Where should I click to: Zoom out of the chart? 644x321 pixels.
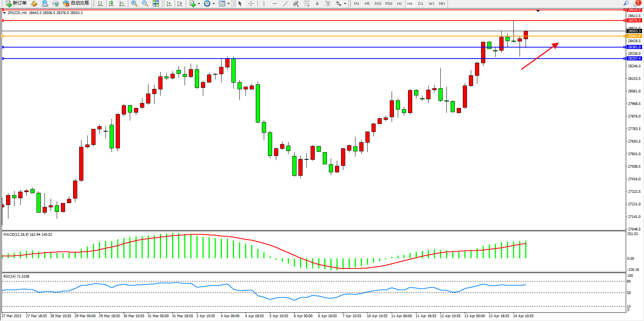click(x=145, y=3)
